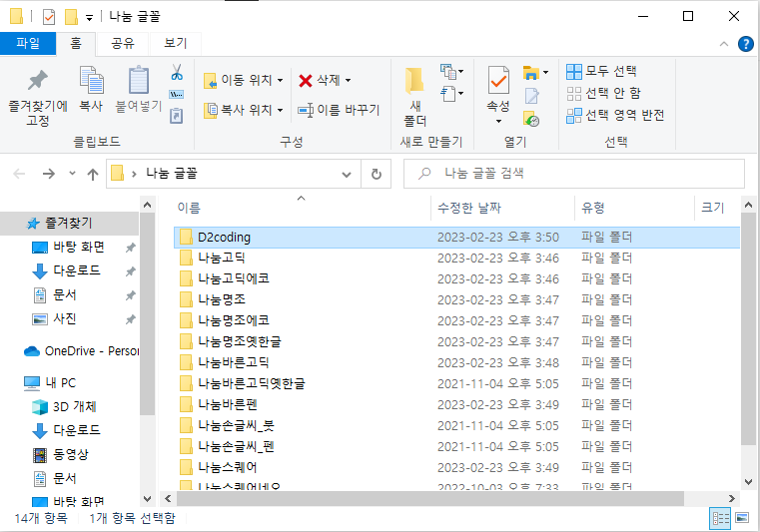Click the horizontal scrollbar right arrow

click(731, 498)
